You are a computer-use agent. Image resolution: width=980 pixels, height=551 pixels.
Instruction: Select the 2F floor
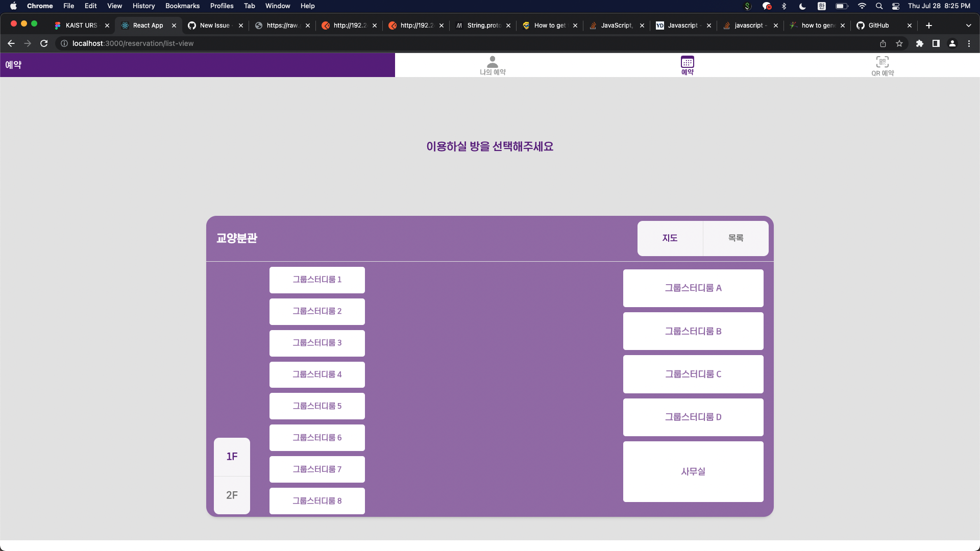coord(232,495)
